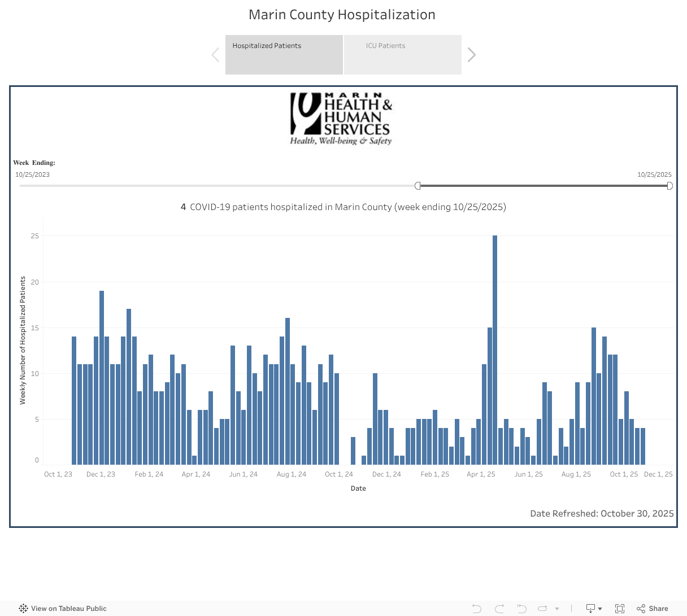This screenshot has height=616, width=687.
Task: Click the 10/25/2023 start date field
Action: point(33,174)
